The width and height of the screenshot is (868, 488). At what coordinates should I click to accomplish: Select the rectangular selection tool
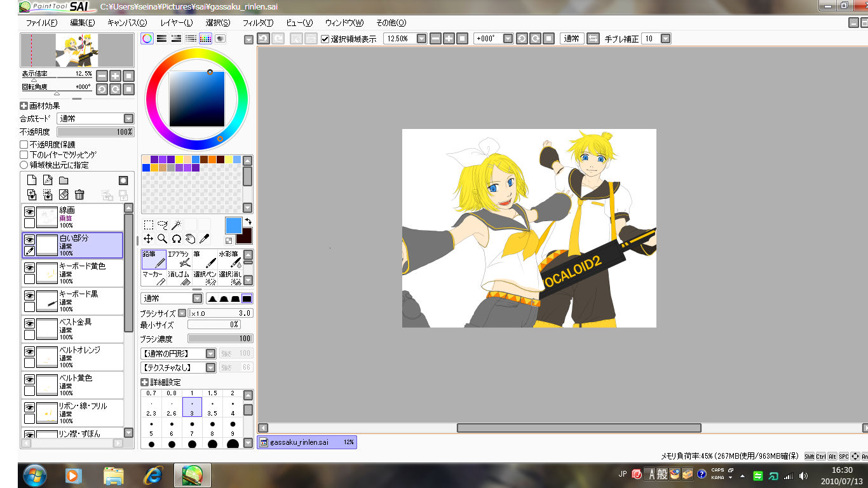coord(148,224)
